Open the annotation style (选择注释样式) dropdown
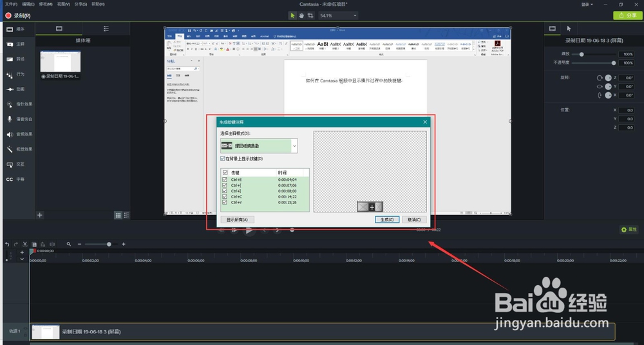 pyautogui.click(x=259, y=146)
